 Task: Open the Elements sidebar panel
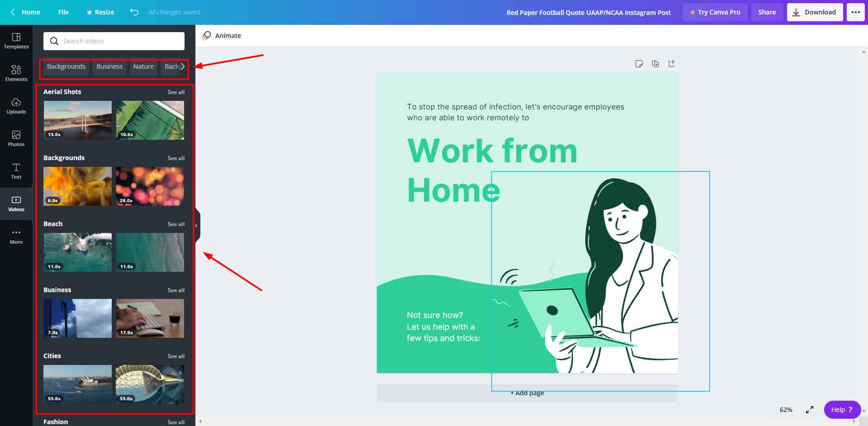(x=16, y=73)
